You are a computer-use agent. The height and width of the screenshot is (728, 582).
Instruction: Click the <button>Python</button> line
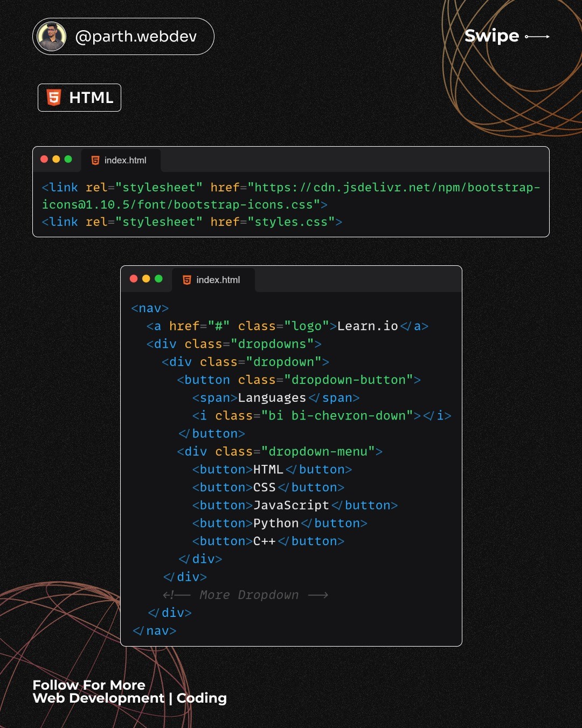tap(280, 523)
